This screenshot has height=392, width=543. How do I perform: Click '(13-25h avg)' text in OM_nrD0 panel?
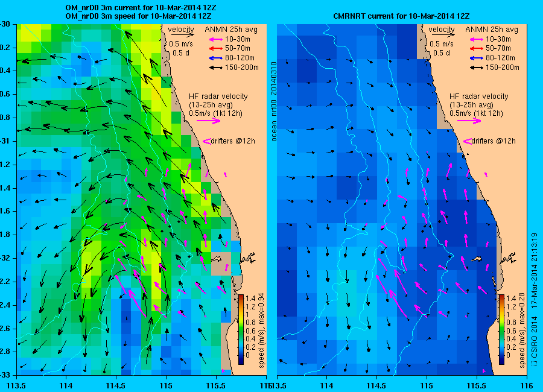(x=211, y=105)
